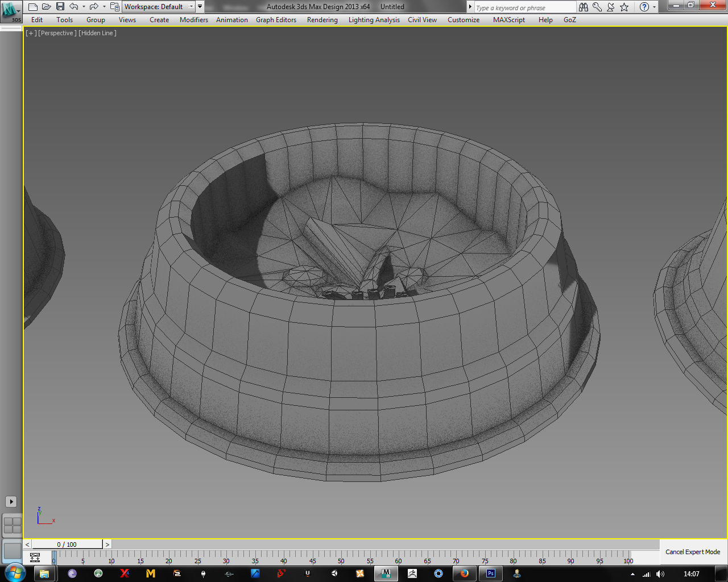Open the Modifiers menu
The image size is (728, 582).
pyautogui.click(x=194, y=20)
